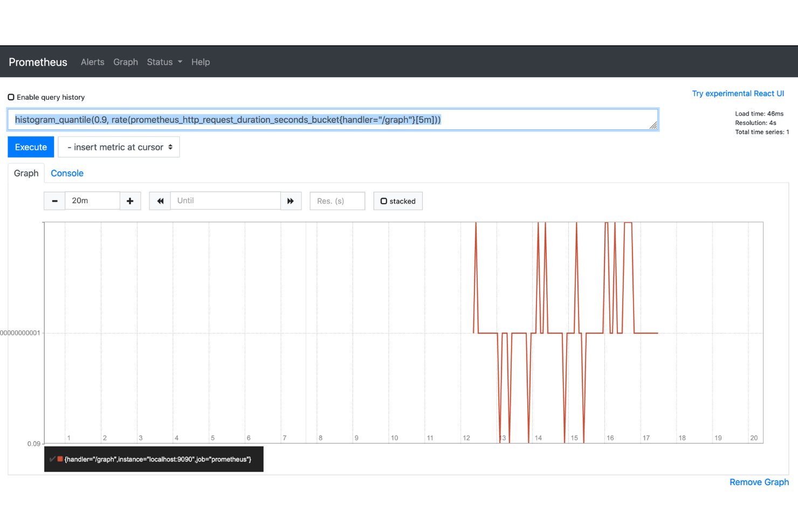Open the insert metric at cursor dropdown
The image size is (798, 532).
tap(119, 147)
